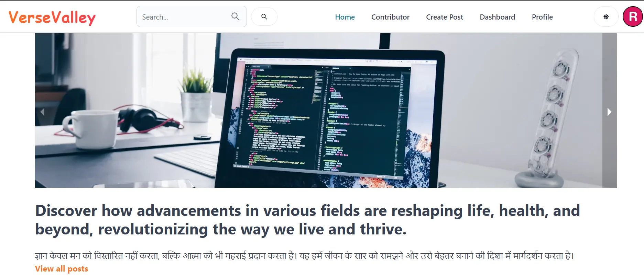This screenshot has width=644, height=277.
Task: Click the Hindi description paragraph
Action: [x=304, y=256]
